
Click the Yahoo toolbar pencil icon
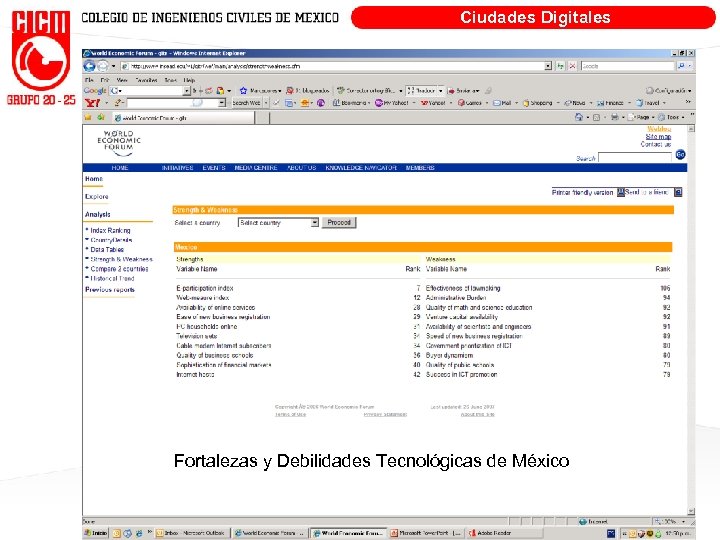[x=118, y=103]
